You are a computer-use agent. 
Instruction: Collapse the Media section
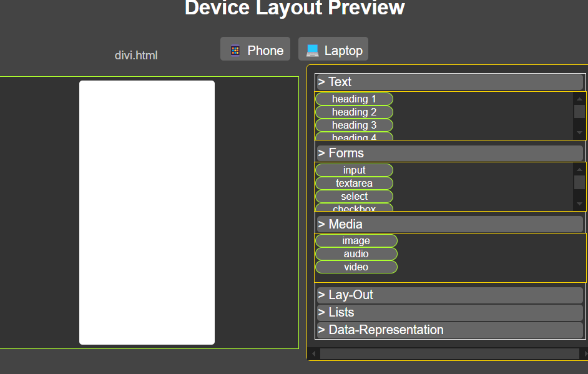tap(449, 224)
